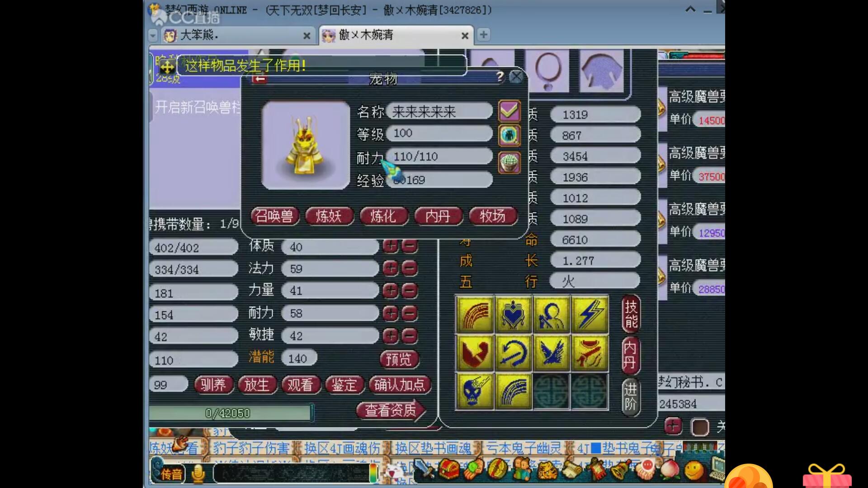Increase 法力 with its plus button
The image size is (868, 488).
[x=391, y=268]
